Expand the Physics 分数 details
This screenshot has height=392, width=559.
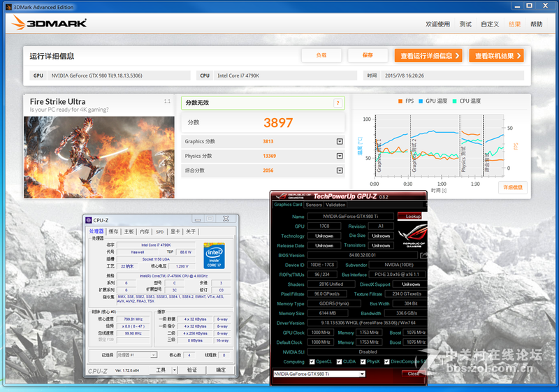coord(340,156)
